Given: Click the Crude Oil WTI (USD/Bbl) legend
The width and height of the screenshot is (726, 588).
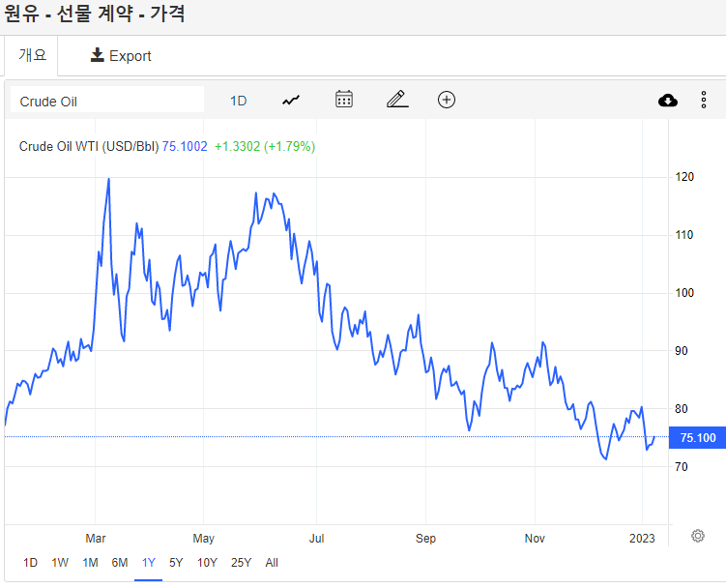Looking at the screenshot, I should pyautogui.click(x=89, y=146).
